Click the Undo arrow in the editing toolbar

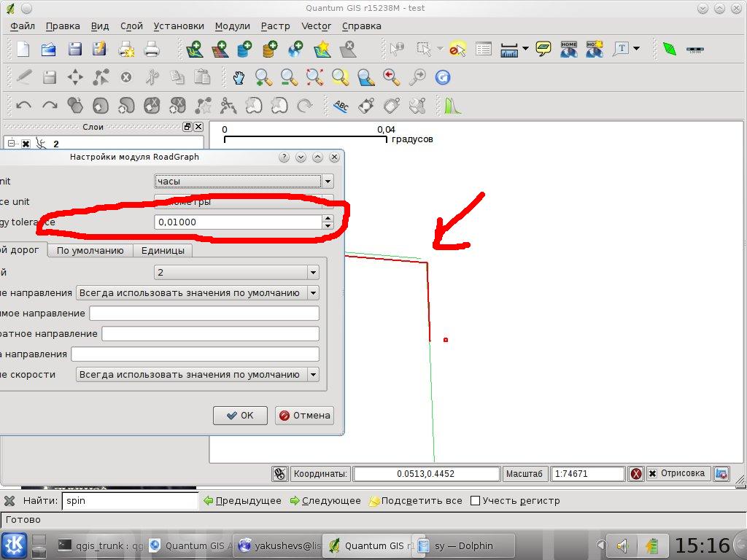pyautogui.click(x=24, y=106)
